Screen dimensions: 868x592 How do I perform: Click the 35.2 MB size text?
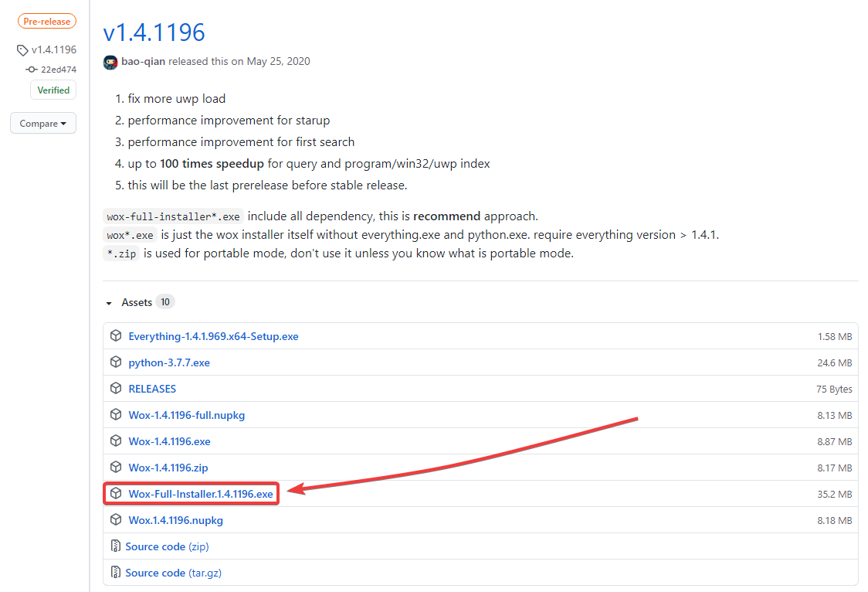[x=834, y=495]
